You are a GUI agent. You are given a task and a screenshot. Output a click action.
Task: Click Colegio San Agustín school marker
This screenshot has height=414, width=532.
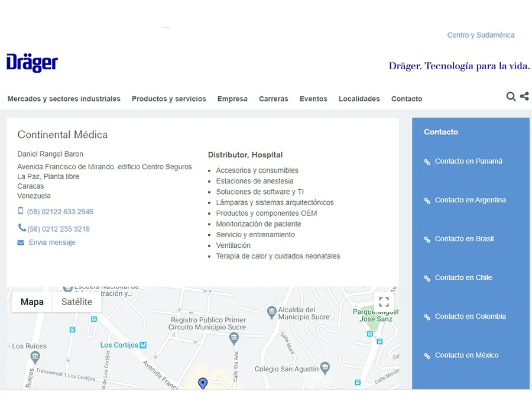(325, 368)
